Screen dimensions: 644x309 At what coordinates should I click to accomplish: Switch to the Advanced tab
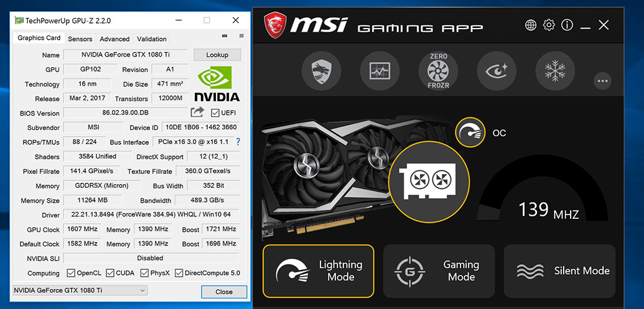114,39
